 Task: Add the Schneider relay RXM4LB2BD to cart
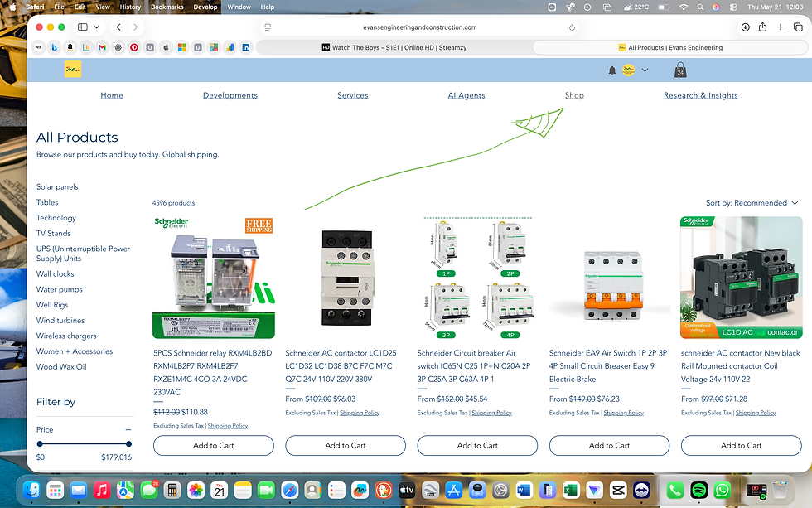[214, 445]
